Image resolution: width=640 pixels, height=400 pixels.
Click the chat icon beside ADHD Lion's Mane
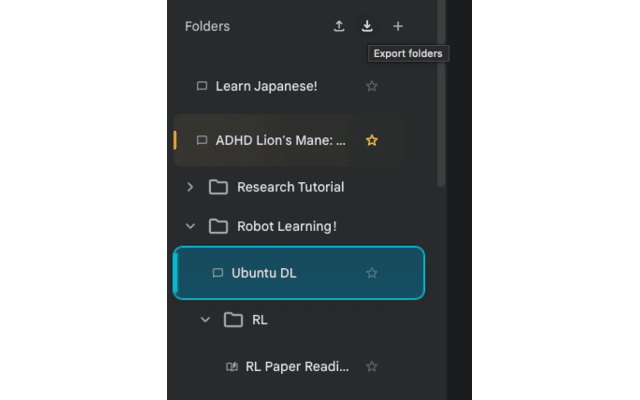202,140
